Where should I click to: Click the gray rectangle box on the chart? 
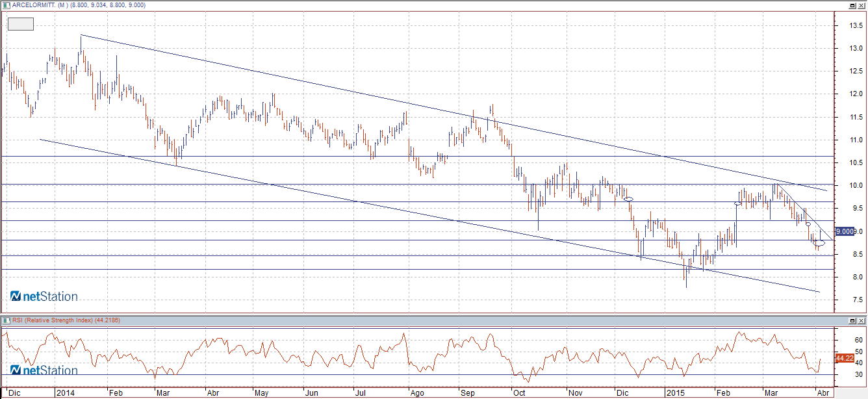(20, 24)
